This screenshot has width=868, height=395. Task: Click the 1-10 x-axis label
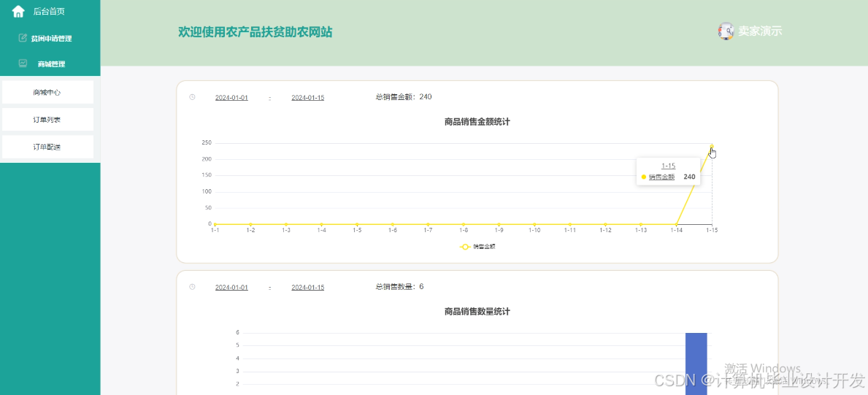point(534,231)
